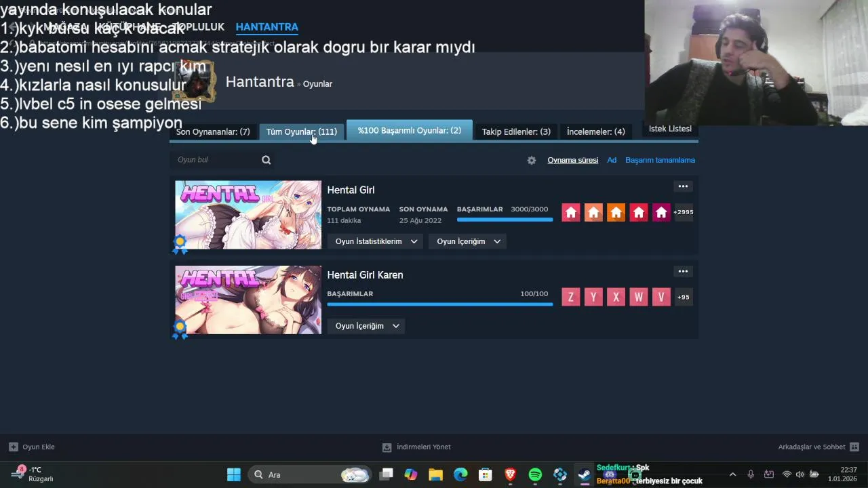868x488 pixels.
Task: Open the blue diamond app in the taskbar
Action: 559,474
